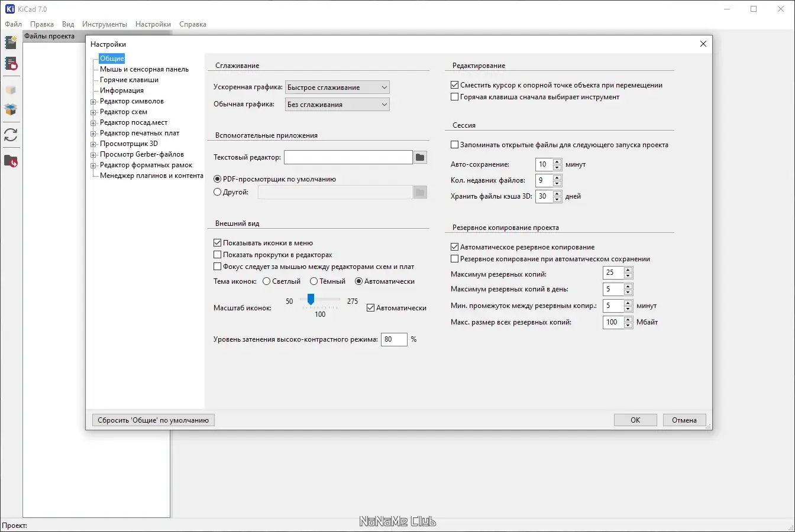The image size is (795, 532).
Task: Select the Тёмный icon theme radio button
Action: point(314,281)
